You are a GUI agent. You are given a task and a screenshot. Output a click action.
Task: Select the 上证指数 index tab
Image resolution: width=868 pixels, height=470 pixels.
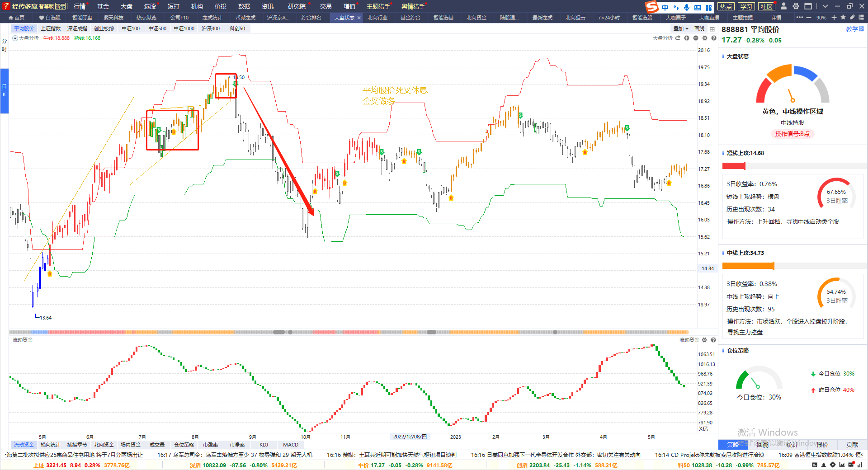51,28
